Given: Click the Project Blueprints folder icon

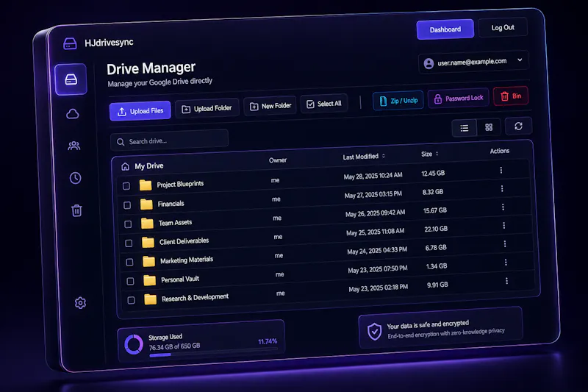Looking at the screenshot, I should 145,185.
